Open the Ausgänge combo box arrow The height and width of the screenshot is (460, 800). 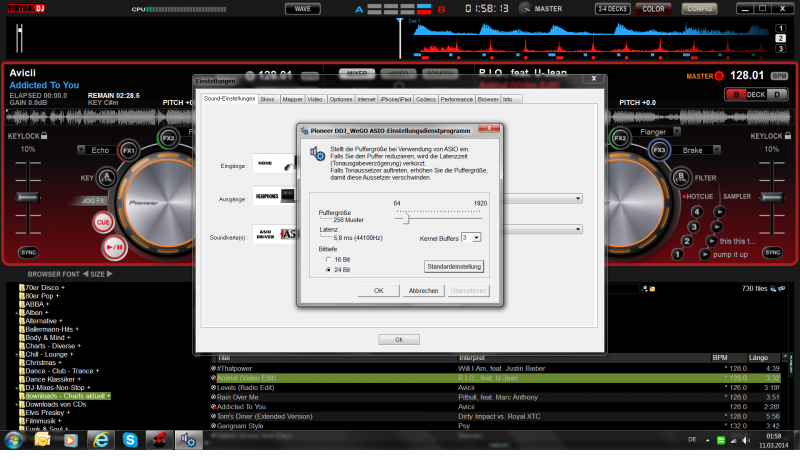(578, 198)
